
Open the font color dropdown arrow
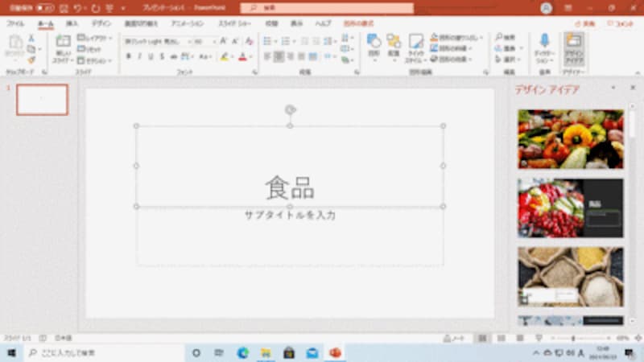click(x=250, y=56)
